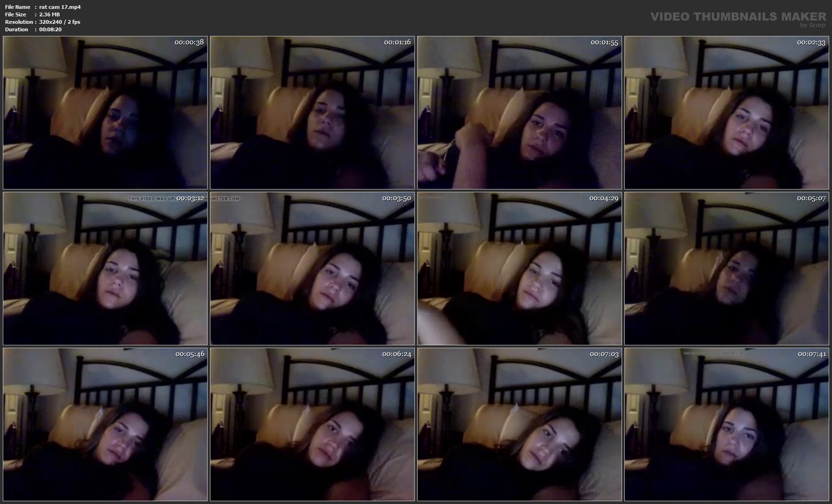The height and width of the screenshot is (504, 832).
Task: Click the thumbnail labeled 00:07:03
Action: click(519, 424)
